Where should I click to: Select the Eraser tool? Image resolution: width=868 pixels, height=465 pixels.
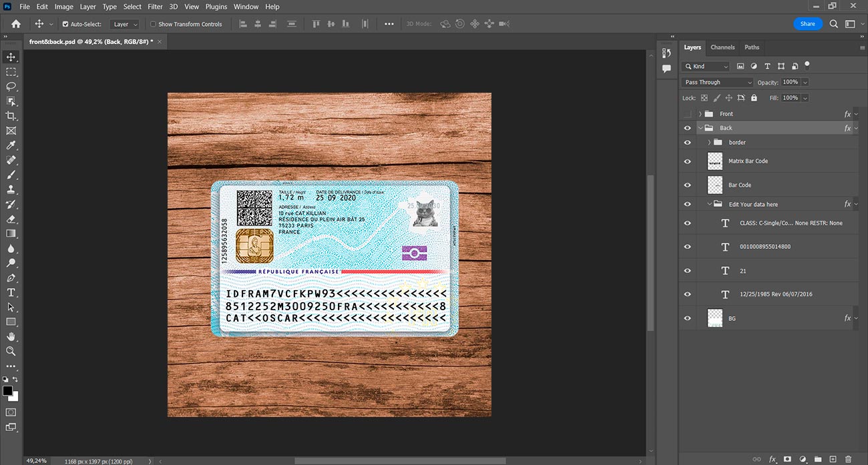pos(11,219)
